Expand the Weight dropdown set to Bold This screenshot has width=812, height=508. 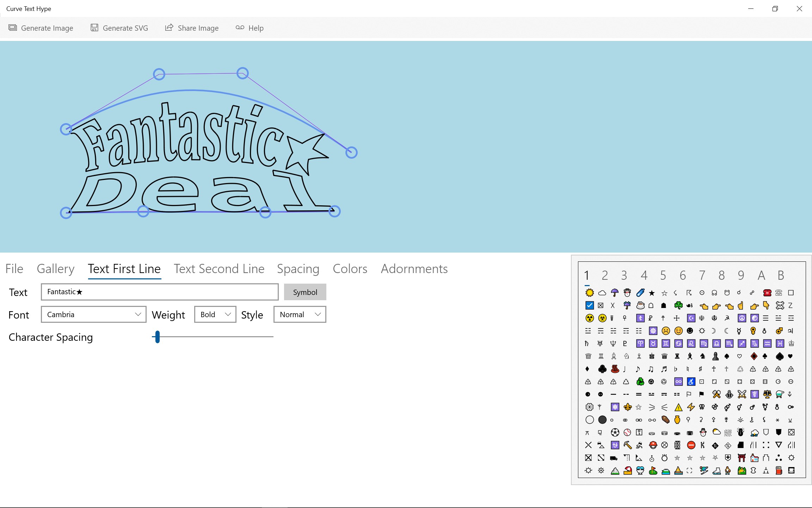[215, 314]
